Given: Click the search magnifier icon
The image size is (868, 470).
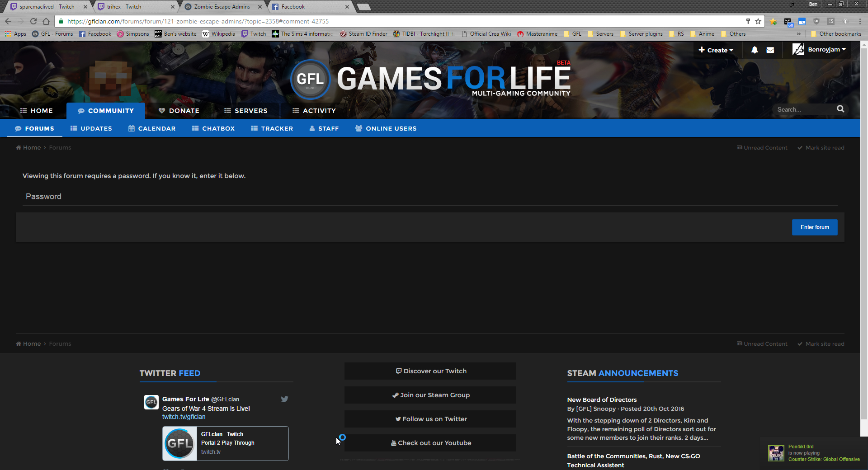Looking at the screenshot, I should [x=840, y=109].
